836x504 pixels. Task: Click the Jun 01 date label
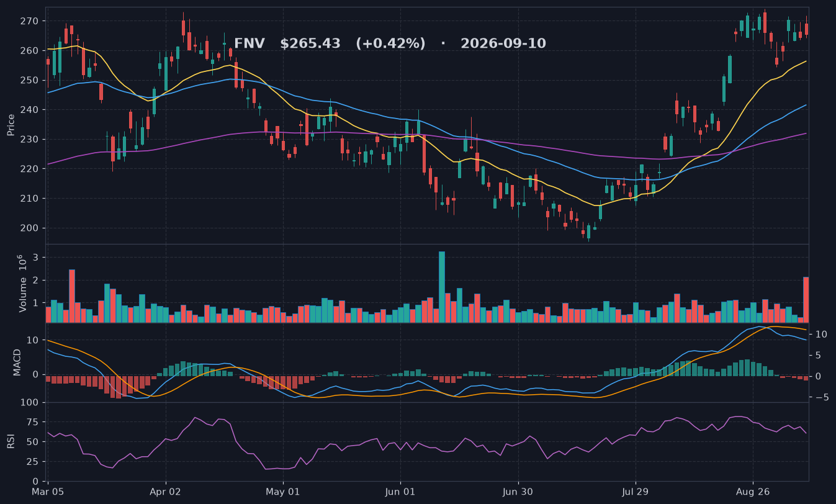point(400,492)
